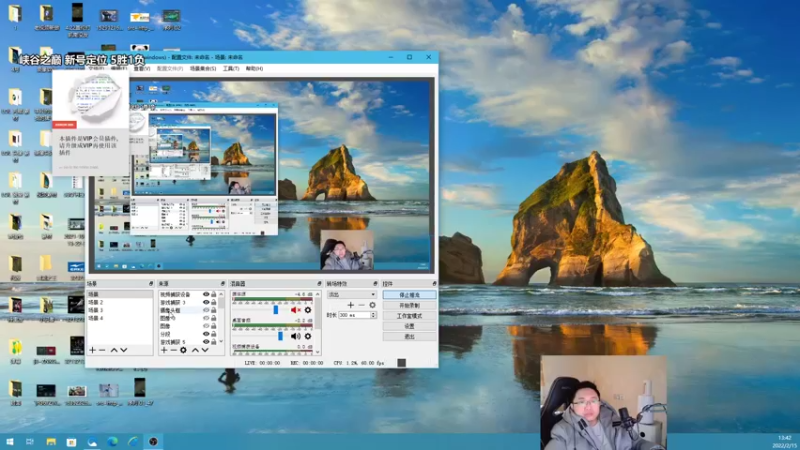Viewport: 800px width, 450px height.
Task: Click the Sources list scroll-up arrow
Action: coord(221,294)
